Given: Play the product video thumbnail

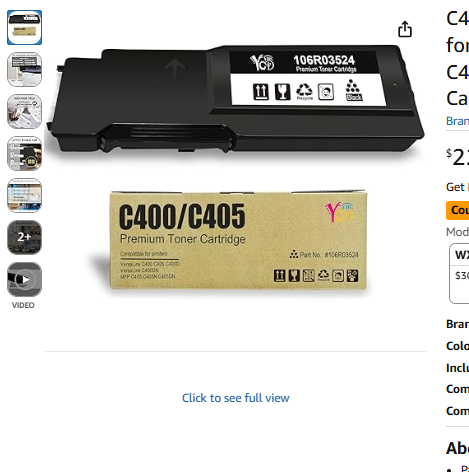Looking at the screenshot, I should coord(24,279).
